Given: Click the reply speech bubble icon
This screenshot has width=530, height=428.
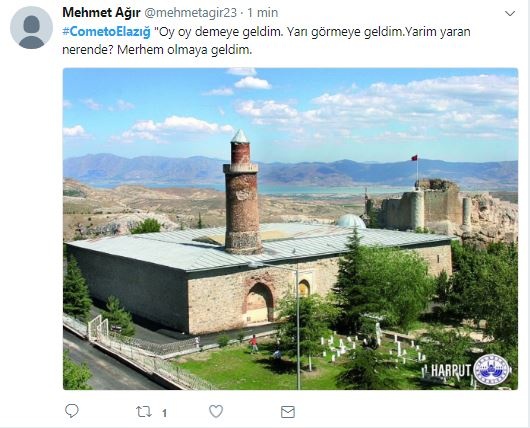Looking at the screenshot, I should 72,411.
